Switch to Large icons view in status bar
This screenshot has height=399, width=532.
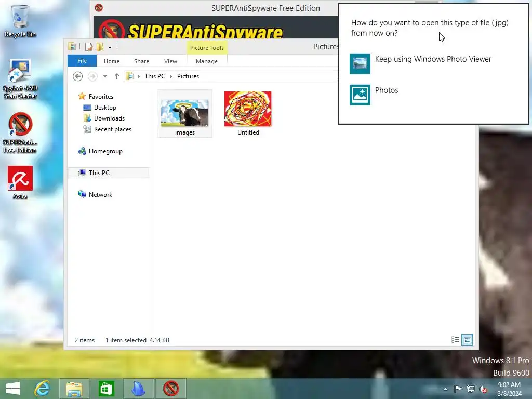(467, 340)
